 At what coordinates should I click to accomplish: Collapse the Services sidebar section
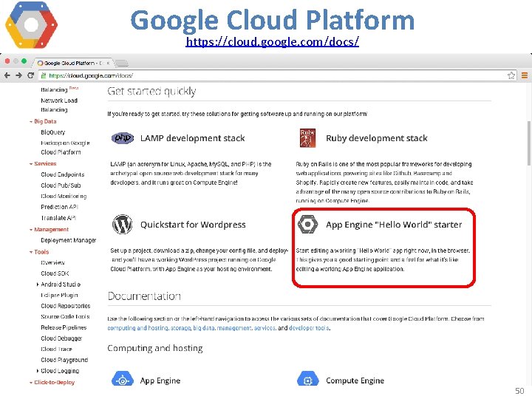click(x=43, y=163)
